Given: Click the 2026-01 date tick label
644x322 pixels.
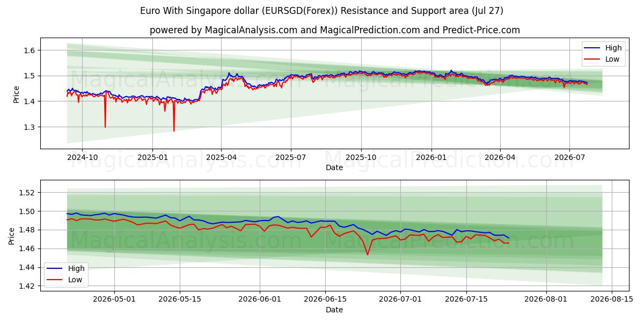Looking at the screenshot, I should coord(431,158).
